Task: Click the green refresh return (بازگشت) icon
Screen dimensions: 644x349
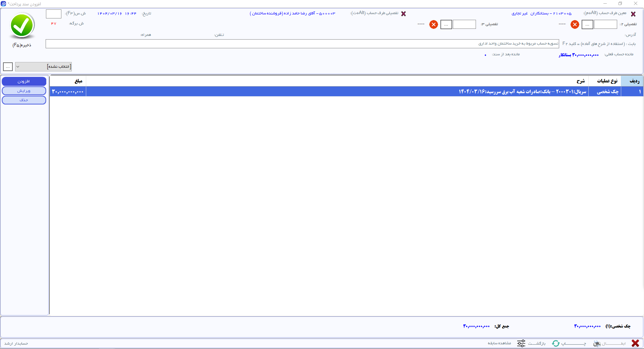Action: click(556, 343)
